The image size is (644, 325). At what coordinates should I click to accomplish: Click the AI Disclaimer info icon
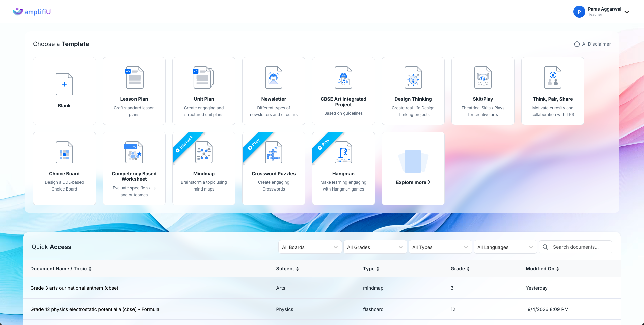pyautogui.click(x=577, y=44)
